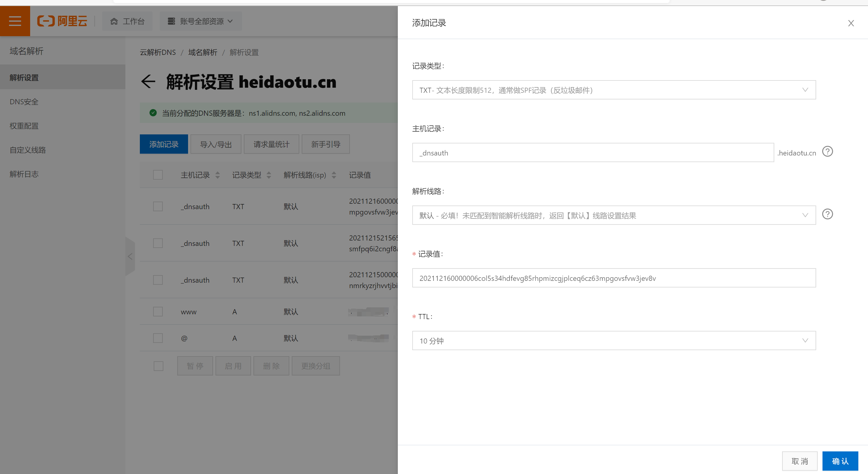Expand the 账号全部资源 resource dropdown
Viewport: 868px width, 474px height.
(200, 21)
